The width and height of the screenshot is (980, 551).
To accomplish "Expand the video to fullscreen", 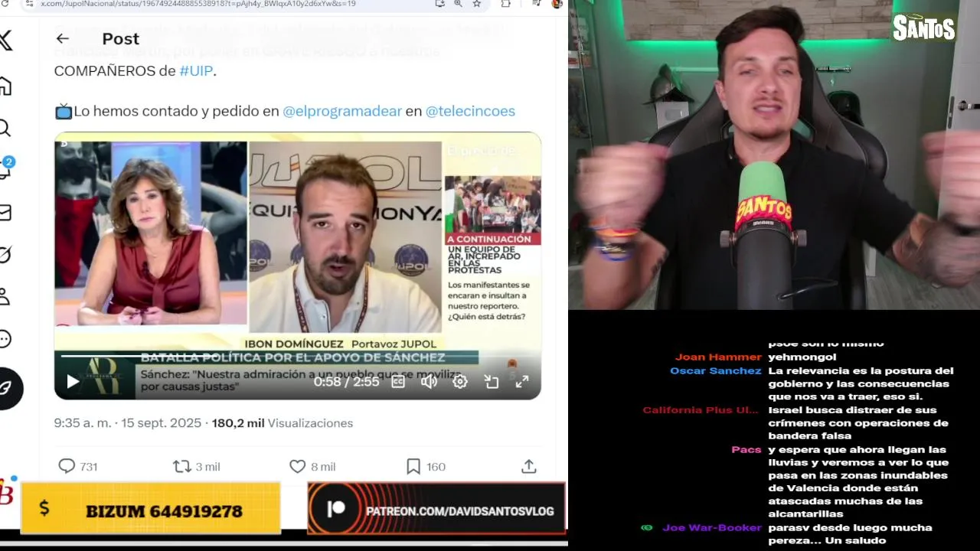I will 522,381.
